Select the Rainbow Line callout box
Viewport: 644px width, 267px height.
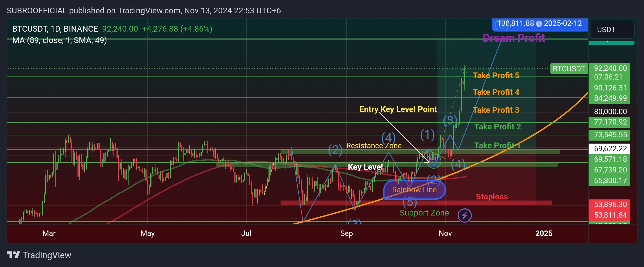click(x=414, y=190)
